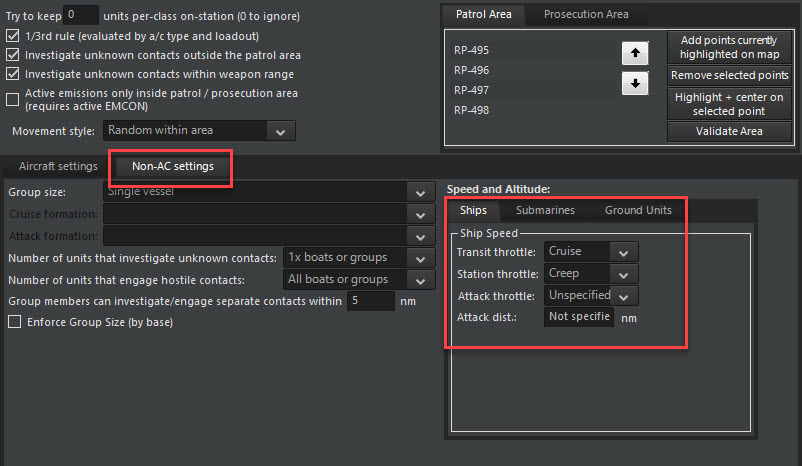The height and width of the screenshot is (466, 802).
Task: Enable active emissions only inside patrol area
Action: click(13, 99)
